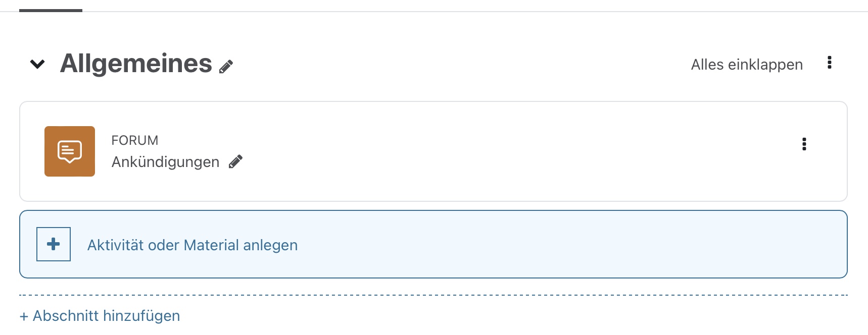The width and height of the screenshot is (868, 335).
Task: Collapse the Allgemeines section with its chevron
Action: [x=37, y=64]
